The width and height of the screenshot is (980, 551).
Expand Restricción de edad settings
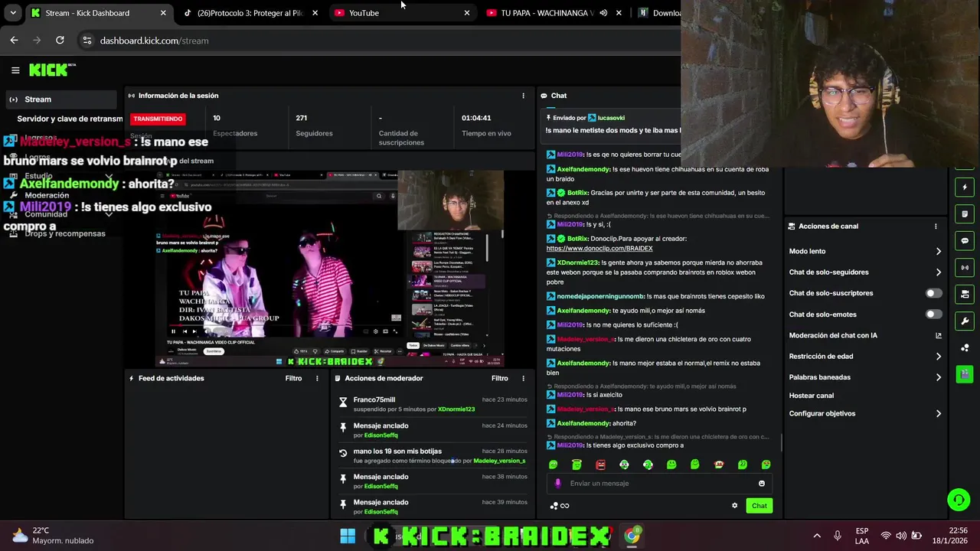pos(939,356)
